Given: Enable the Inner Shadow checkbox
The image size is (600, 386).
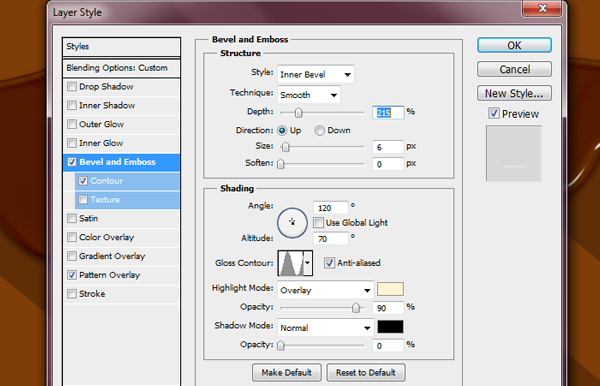Looking at the screenshot, I should point(72,105).
